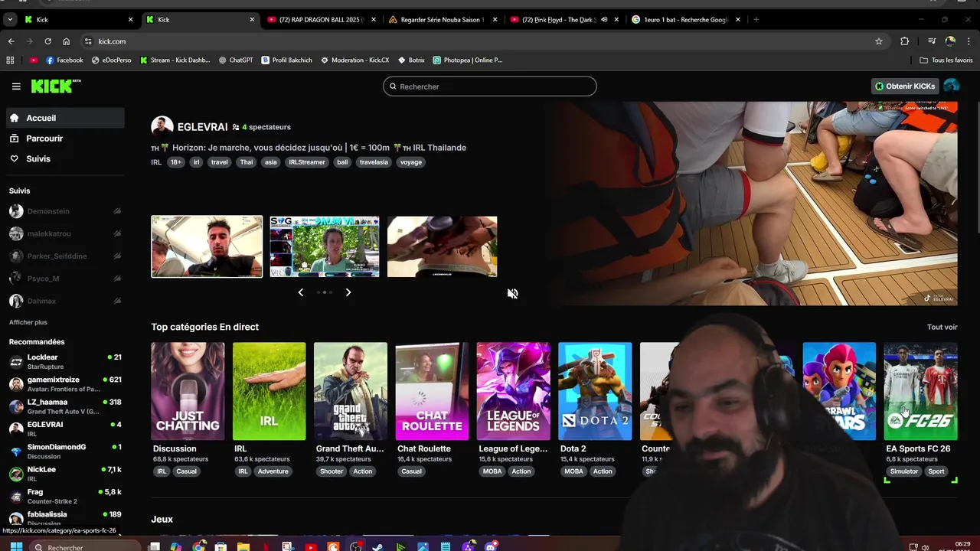Switch to the RAP DRAGON BALL 2025 tab
The image size is (980, 551).
[x=320, y=19]
